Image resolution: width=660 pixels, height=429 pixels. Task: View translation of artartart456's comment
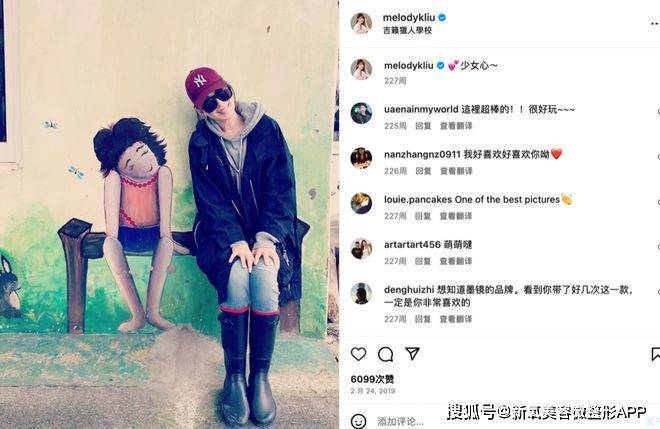[x=456, y=261]
